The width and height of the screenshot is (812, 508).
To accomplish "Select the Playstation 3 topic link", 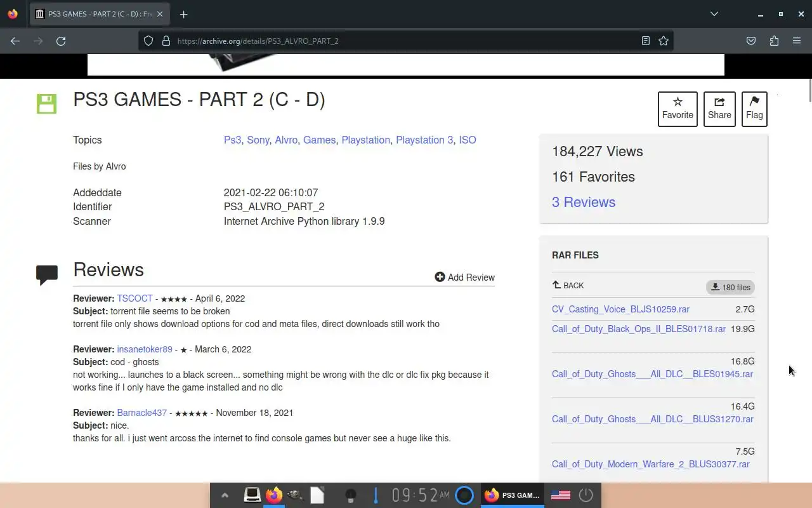I will coord(424,140).
